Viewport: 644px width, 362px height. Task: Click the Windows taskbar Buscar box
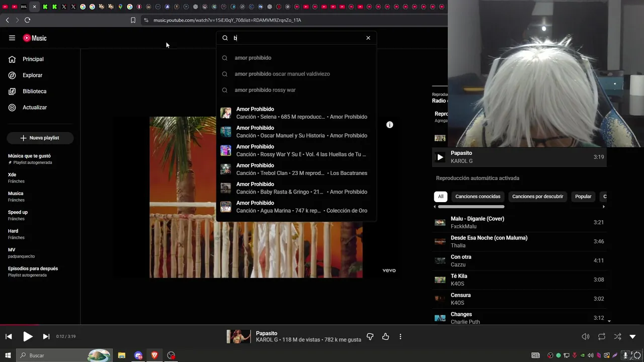click(x=64, y=355)
